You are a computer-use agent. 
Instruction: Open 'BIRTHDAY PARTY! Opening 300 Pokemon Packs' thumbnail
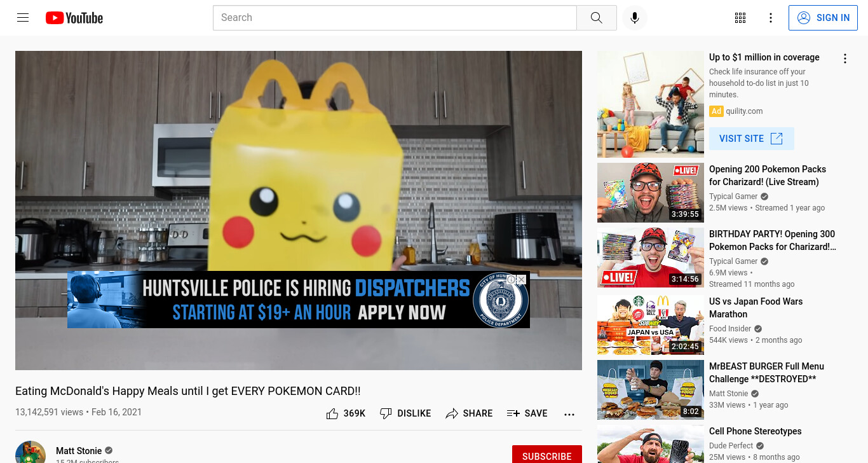point(651,258)
